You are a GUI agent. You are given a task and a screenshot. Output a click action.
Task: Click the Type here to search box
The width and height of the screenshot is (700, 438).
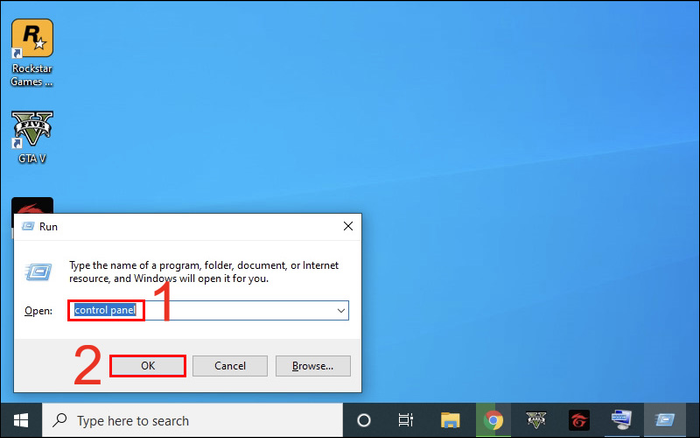[x=192, y=420]
